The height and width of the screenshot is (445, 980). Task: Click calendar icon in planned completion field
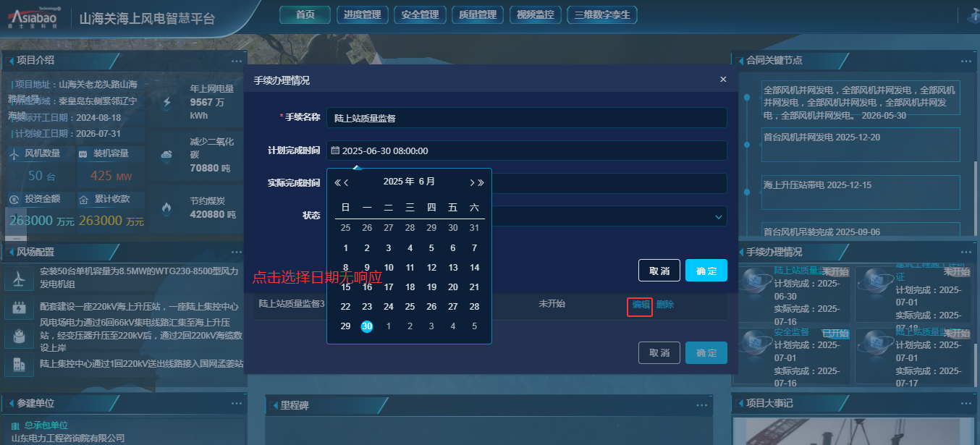(335, 151)
